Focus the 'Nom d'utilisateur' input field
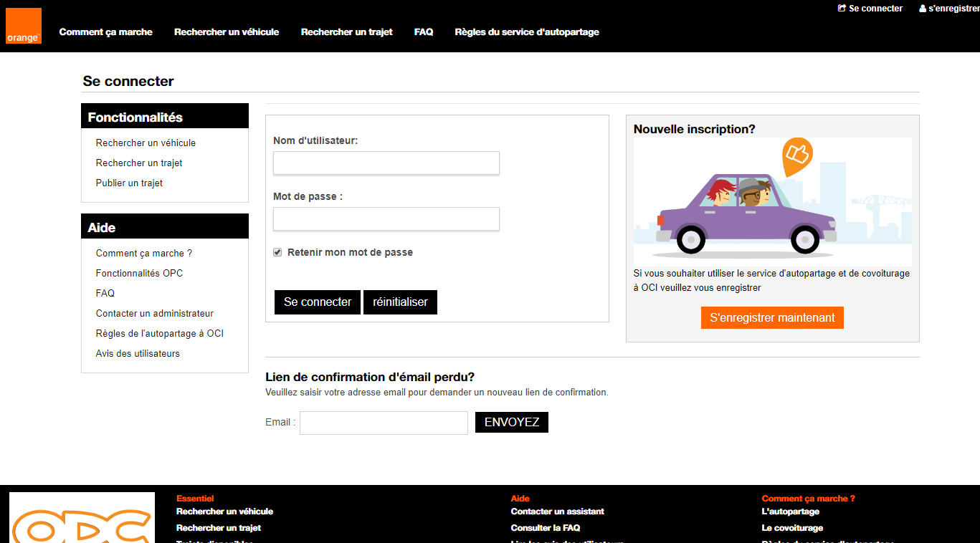This screenshot has width=980, height=543. (x=386, y=163)
